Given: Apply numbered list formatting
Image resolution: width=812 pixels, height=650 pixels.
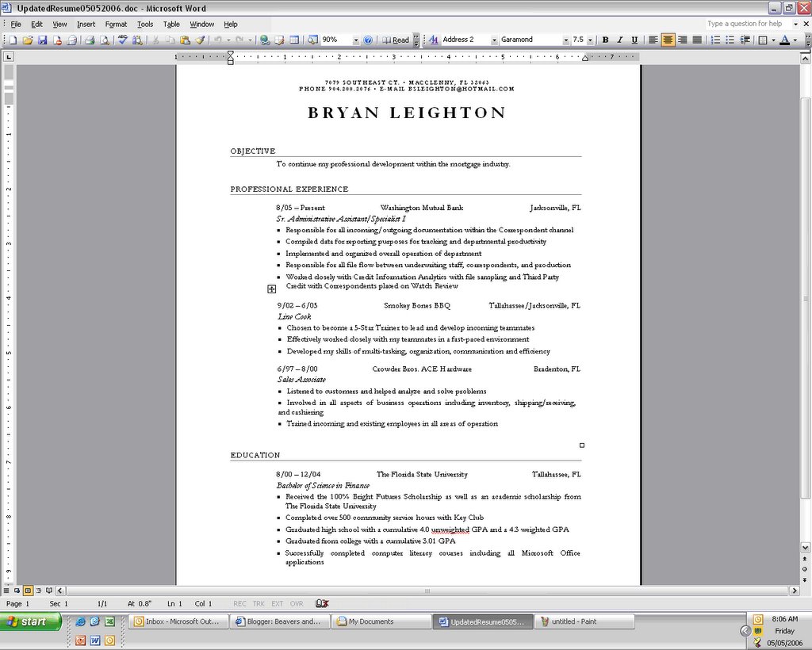Looking at the screenshot, I should (x=716, y=40).
